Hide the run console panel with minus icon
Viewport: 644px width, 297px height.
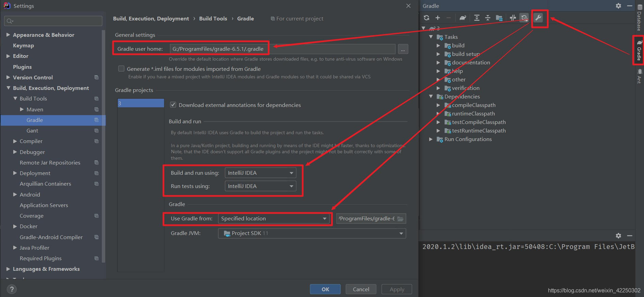click(x=630, y=236)
